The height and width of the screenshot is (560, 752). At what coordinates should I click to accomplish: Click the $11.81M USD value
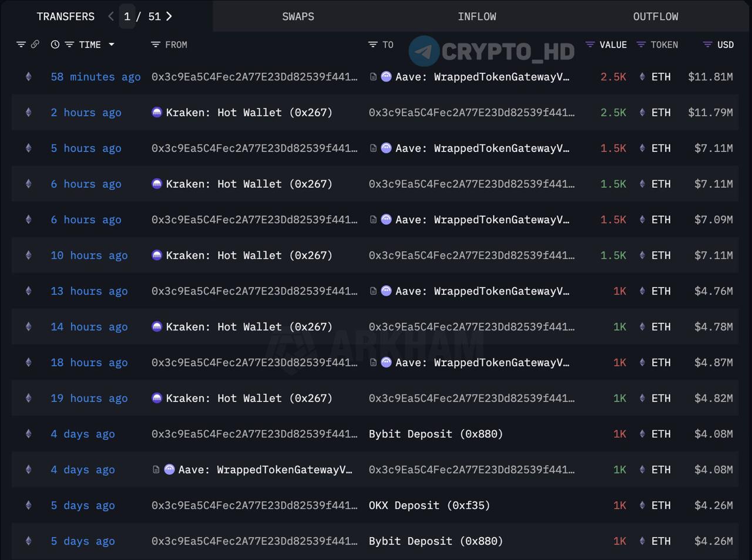(x=710, y=77)
